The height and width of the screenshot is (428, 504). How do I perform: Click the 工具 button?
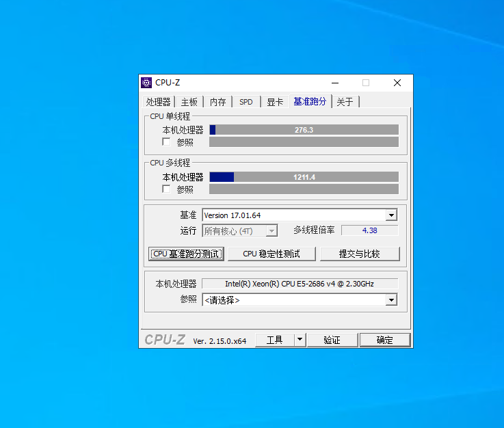(274, 340)
